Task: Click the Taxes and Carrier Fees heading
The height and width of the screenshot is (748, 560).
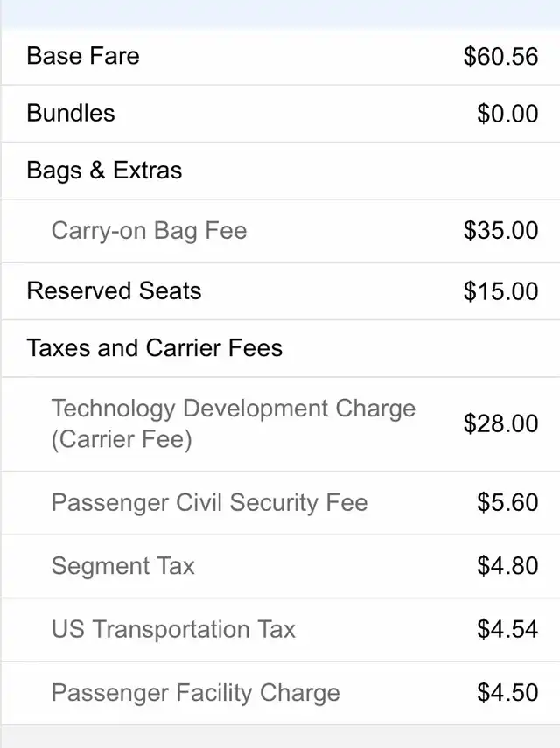Action: click(155, 348)
